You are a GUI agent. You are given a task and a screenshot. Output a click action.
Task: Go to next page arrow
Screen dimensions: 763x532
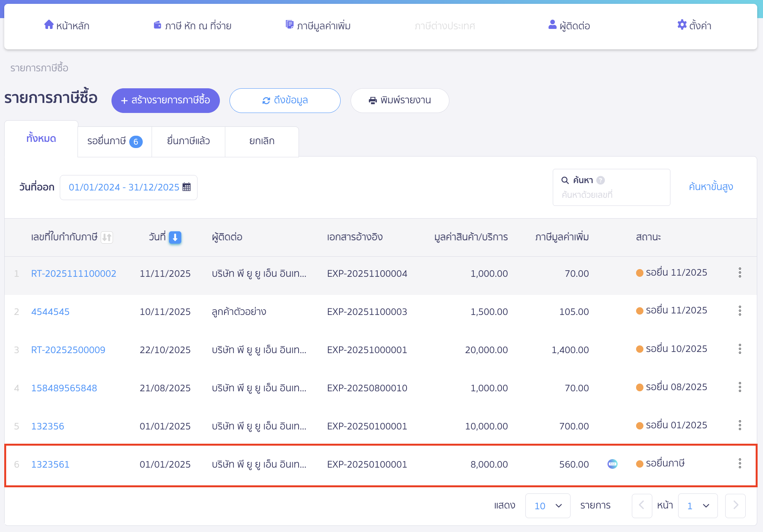tap(735, 505)
